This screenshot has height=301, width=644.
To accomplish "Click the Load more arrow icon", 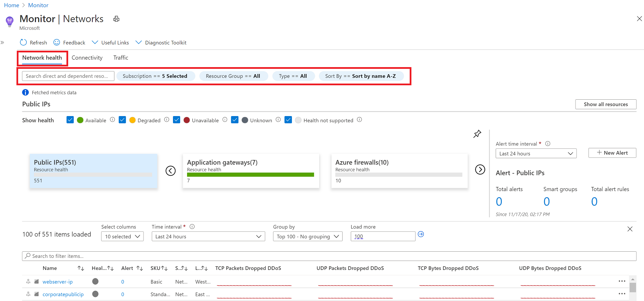I will coord(421,234).
